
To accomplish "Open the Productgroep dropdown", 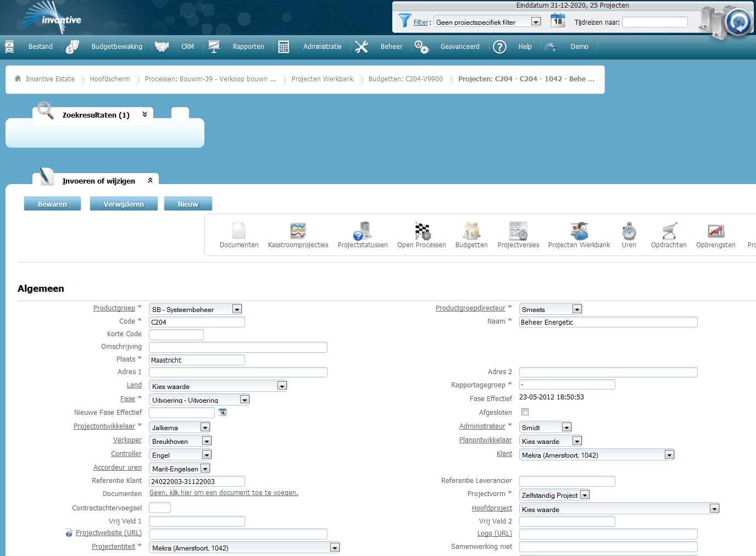I will click(x=236, y=309).
